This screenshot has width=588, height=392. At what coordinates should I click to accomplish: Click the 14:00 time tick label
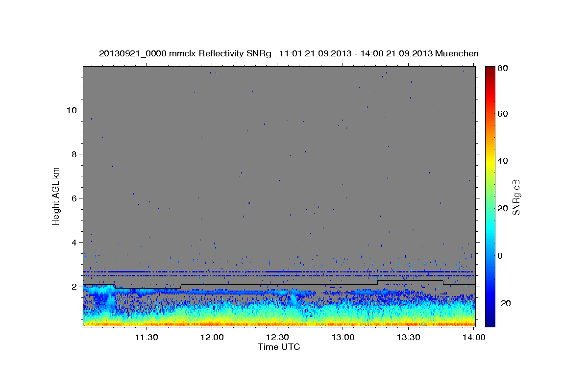(474, 337)
